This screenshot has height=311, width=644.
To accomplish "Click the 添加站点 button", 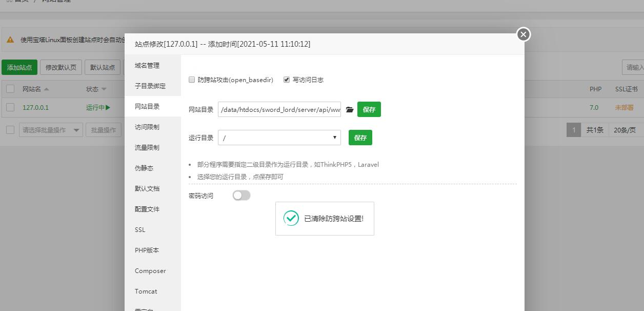I will (x=19, y=67).
